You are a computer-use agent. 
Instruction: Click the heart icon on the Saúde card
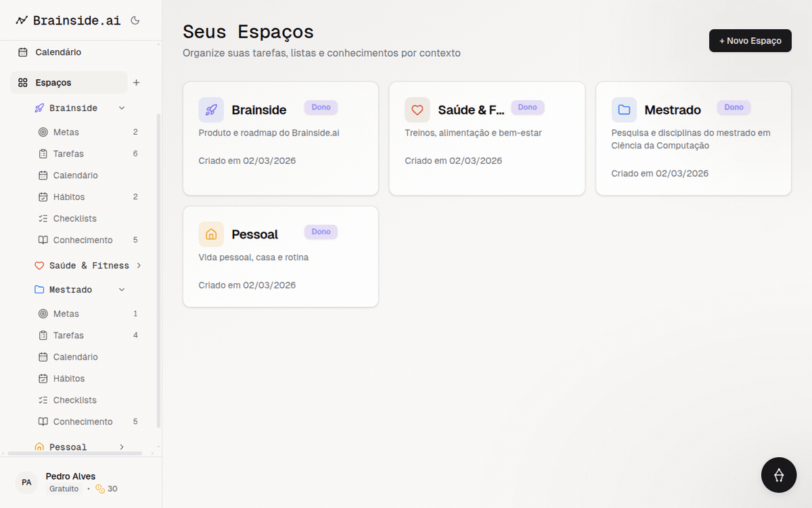pyautogui.click(x=418, y=109)
